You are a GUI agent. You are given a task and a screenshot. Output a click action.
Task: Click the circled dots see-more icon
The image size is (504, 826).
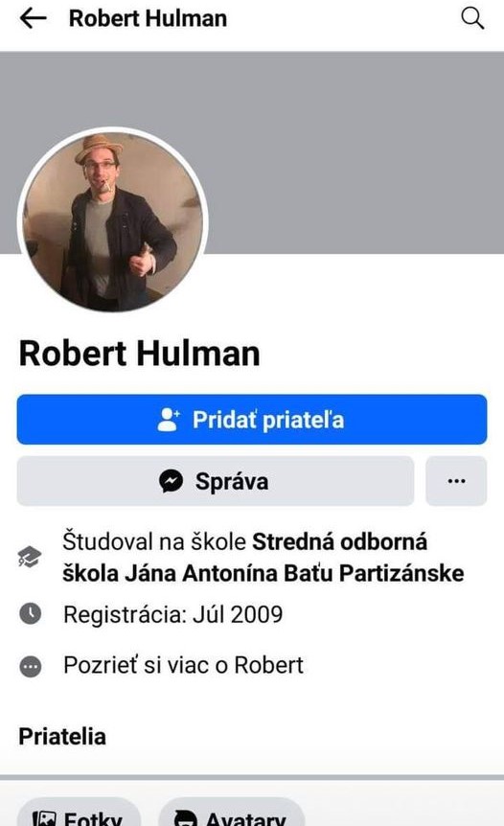point(31,666)
